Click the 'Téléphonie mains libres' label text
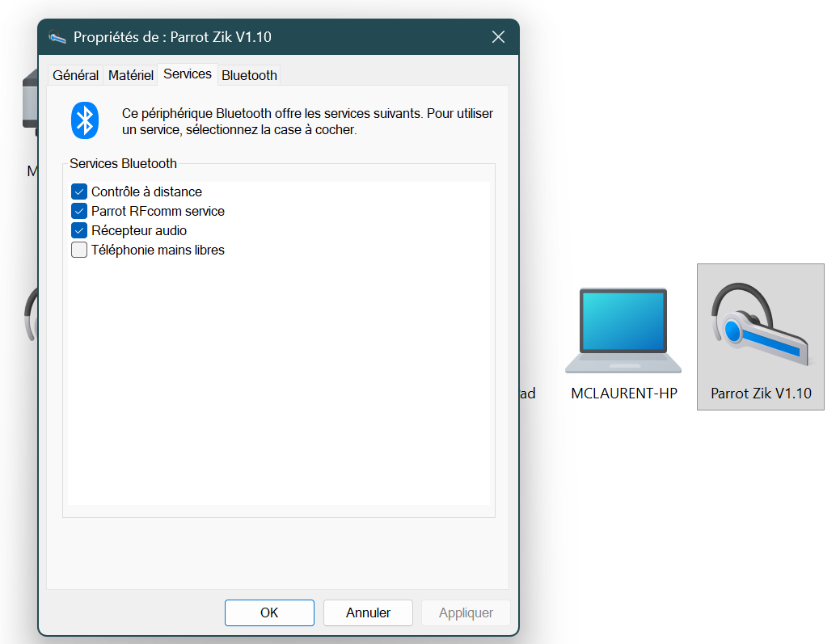This screenshot has height=644, width=840. click(158, 250)
